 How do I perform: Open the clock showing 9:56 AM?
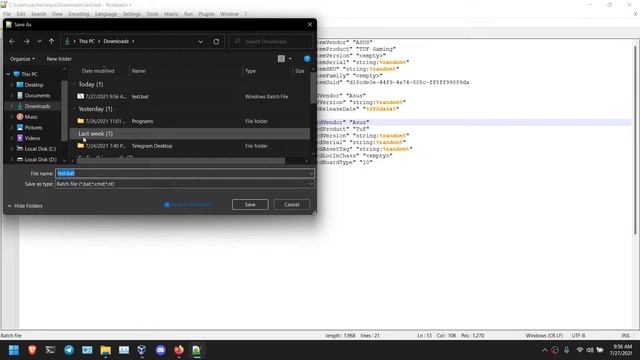(x=620, y=350)
